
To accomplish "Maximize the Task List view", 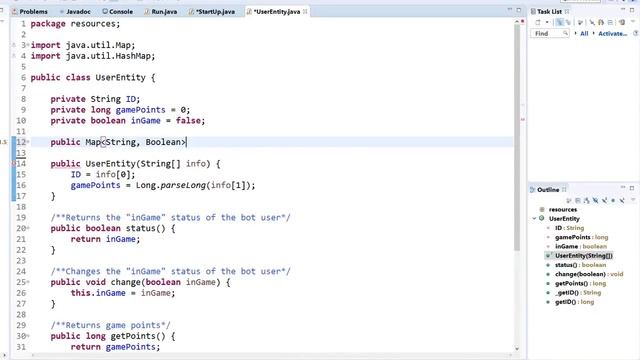I will coord(632,10).
